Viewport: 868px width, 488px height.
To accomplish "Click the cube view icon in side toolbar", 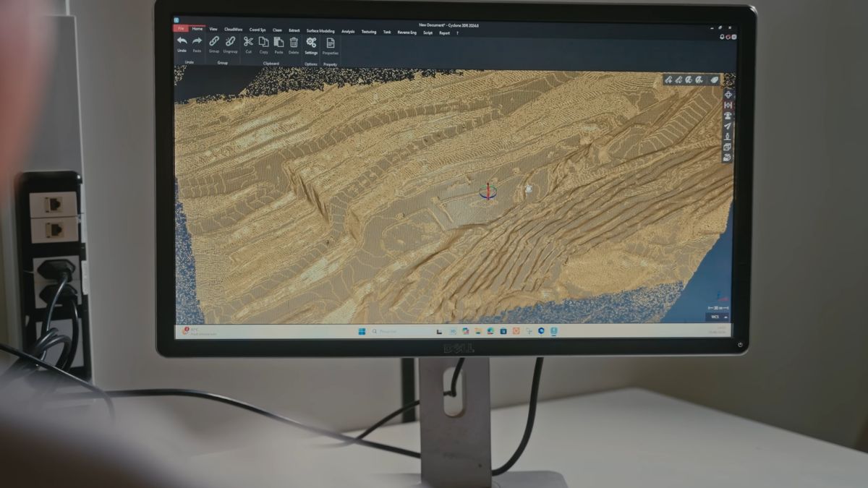I will tap(728, 147).
